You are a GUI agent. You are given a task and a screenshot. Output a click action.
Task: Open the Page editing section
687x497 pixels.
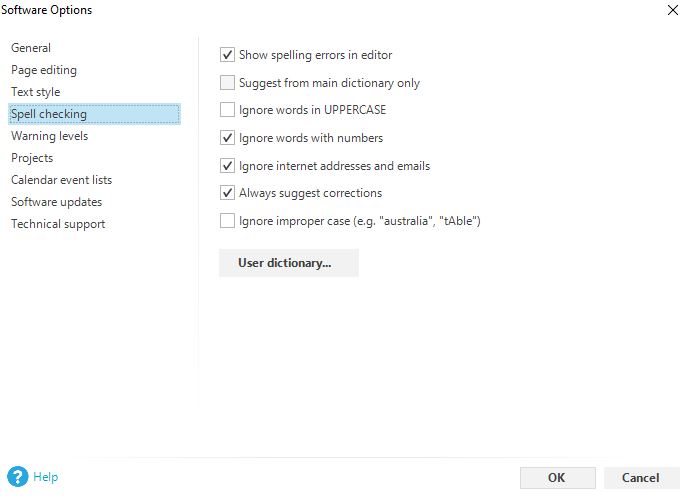point(44,70)
